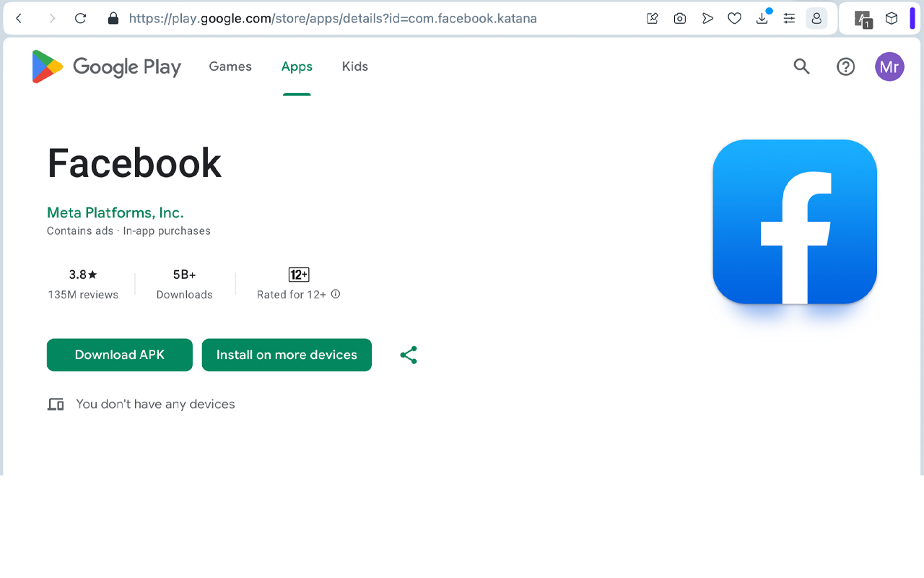
Task: Open the tabs icon showing badge 1
Action: click(863, 20)
